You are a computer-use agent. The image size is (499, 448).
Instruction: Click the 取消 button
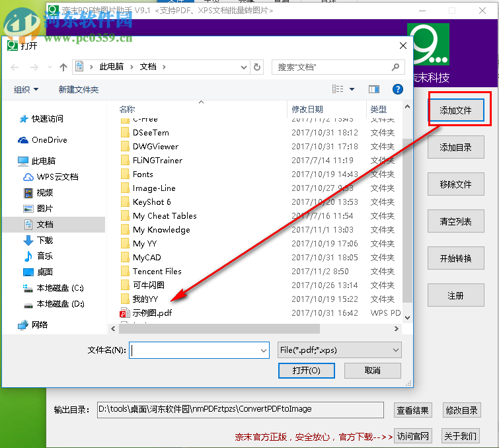(x=373, y=371)
